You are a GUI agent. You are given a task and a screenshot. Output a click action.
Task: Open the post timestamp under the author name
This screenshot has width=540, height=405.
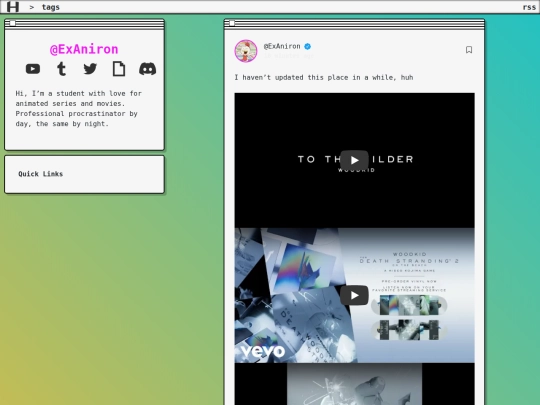coord(289,55)
